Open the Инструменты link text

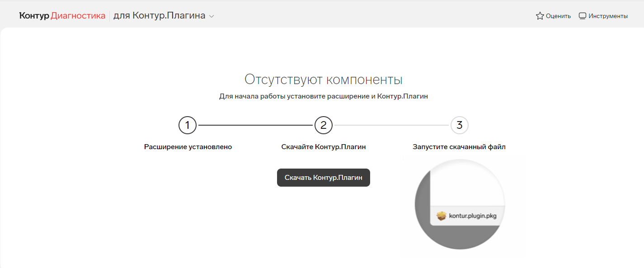[608, 16]
